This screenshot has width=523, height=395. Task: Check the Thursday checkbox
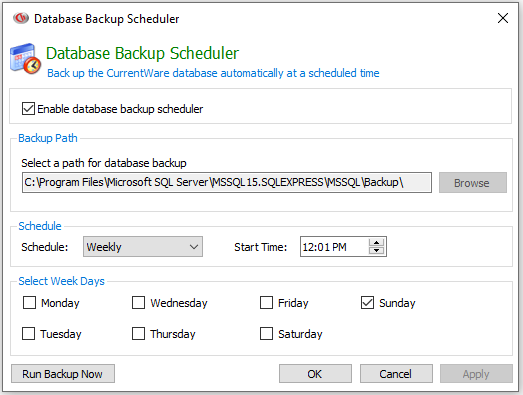[x=138, y=333]
